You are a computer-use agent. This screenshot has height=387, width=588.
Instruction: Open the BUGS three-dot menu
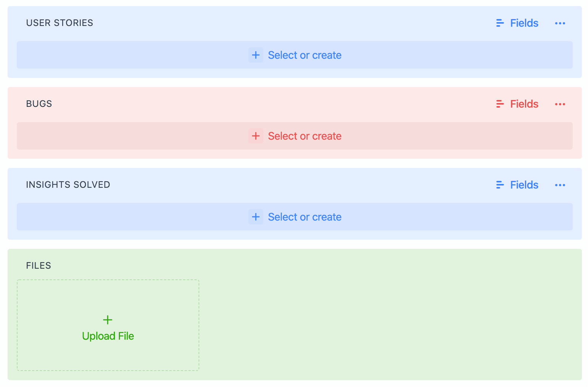[x=560, y=104]
